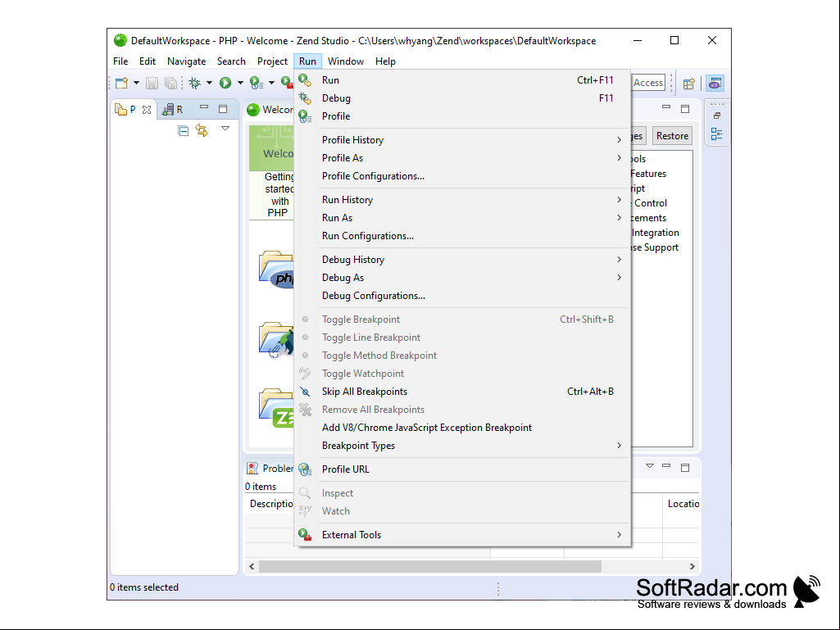Click the Quick Access field
This screenshot has height=630, width=840.
coord(648,83)
